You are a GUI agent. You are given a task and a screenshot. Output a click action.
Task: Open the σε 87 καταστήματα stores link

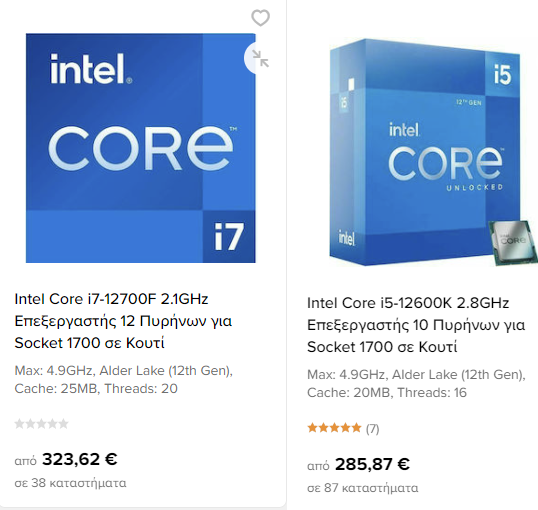(x=363, y=488)
